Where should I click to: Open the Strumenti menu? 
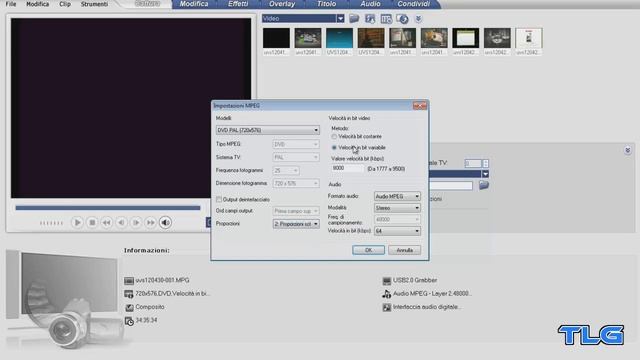[94, 4]
